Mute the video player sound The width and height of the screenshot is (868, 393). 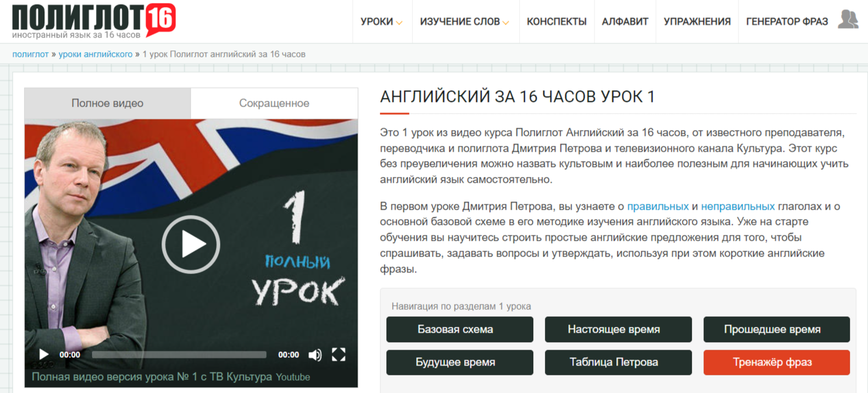pos(316,354)
